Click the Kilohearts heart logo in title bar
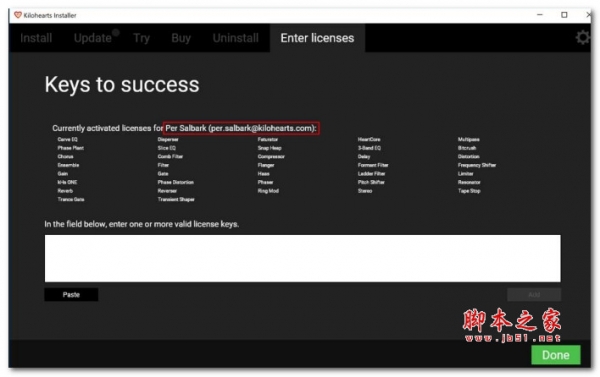The image size is (600, 377). (18, 15)
